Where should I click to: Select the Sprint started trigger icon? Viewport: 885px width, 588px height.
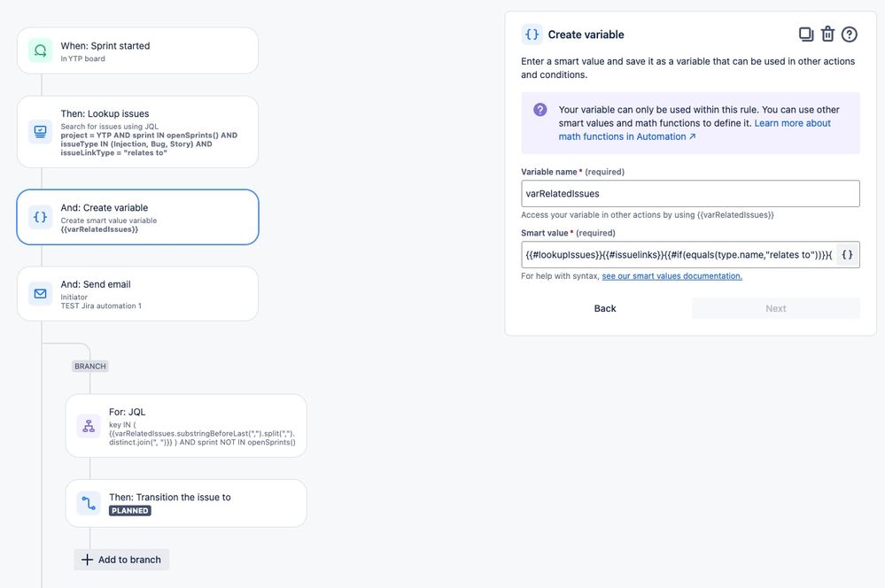click(x=39, y=50)
